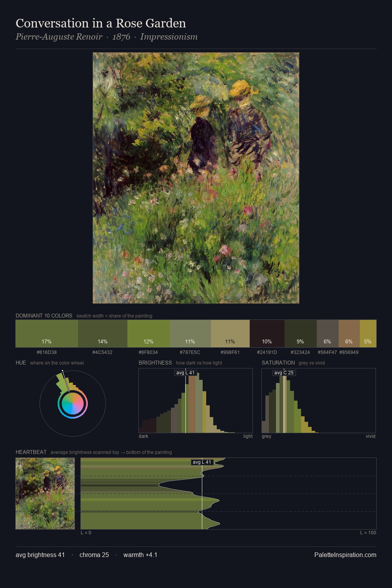
Task: Click the hex code #4C5432 label
Action: click(x=103, y=352)
